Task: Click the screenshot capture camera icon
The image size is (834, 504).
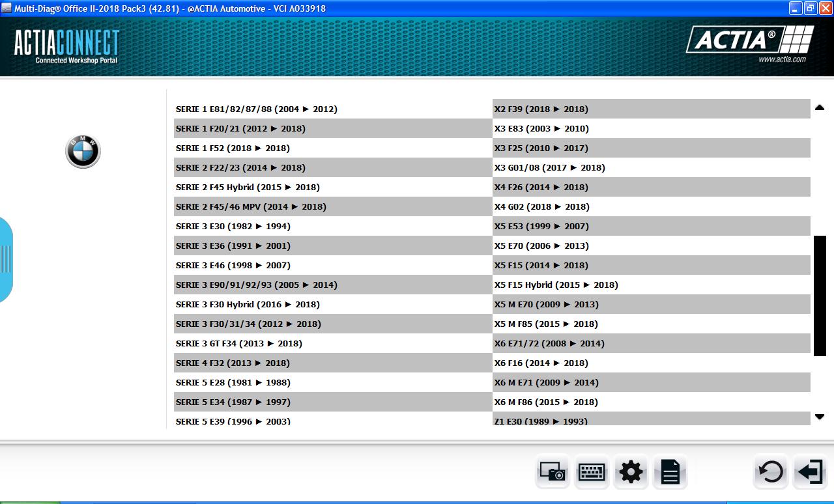Action: pyautogui.click(x=553, y=471)
